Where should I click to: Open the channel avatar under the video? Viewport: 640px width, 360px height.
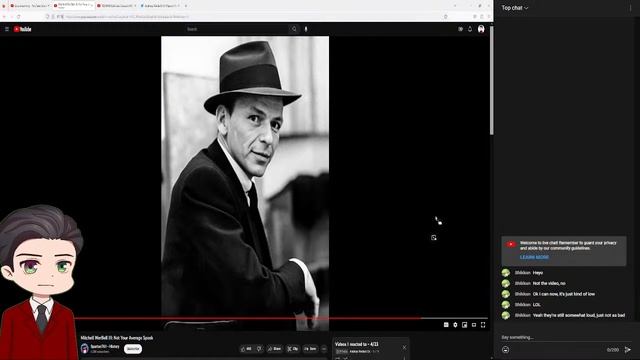pyautogui.click(x=84, y=349)
